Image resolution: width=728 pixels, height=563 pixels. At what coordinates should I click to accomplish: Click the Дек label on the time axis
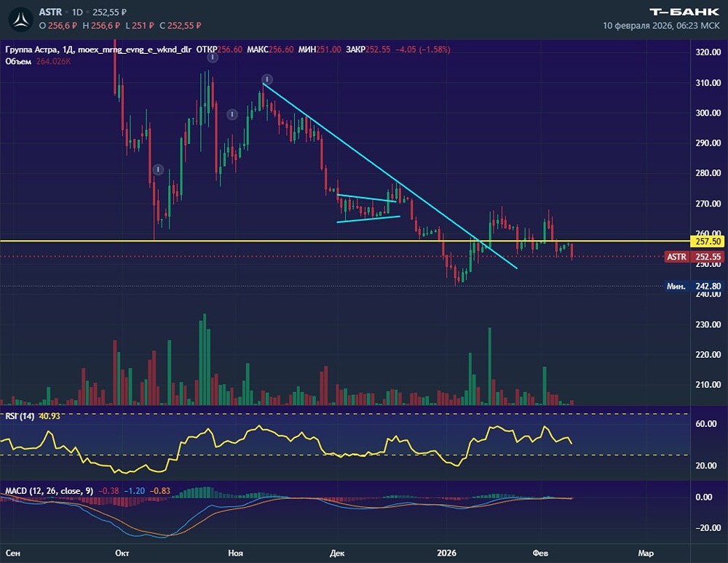point(337,554)
